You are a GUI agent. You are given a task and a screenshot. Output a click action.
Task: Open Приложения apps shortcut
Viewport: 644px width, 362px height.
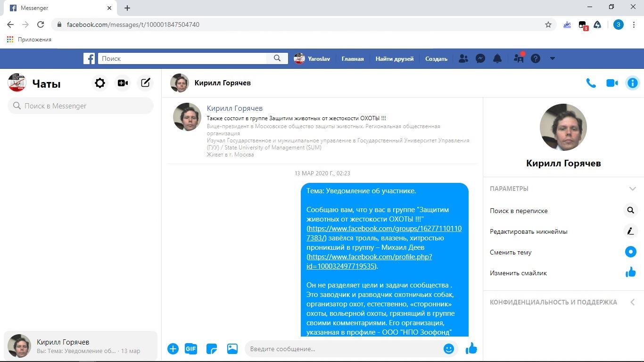tap(29, 40)
